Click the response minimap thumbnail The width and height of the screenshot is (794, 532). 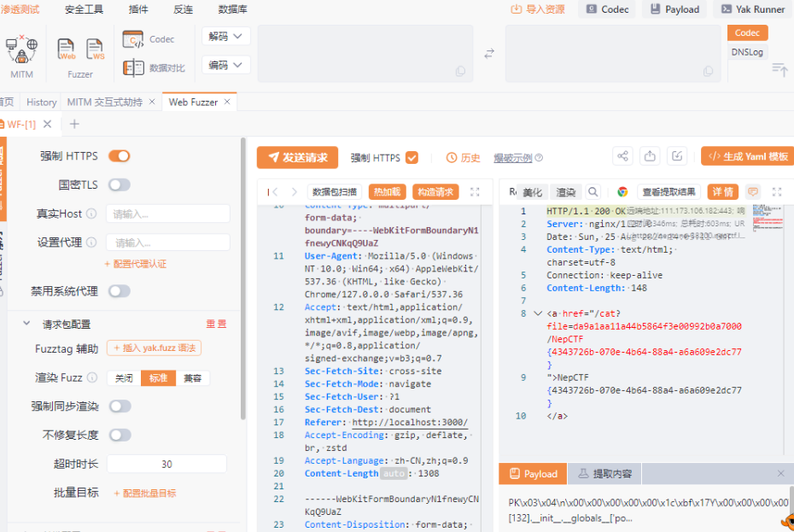(768, 218)
